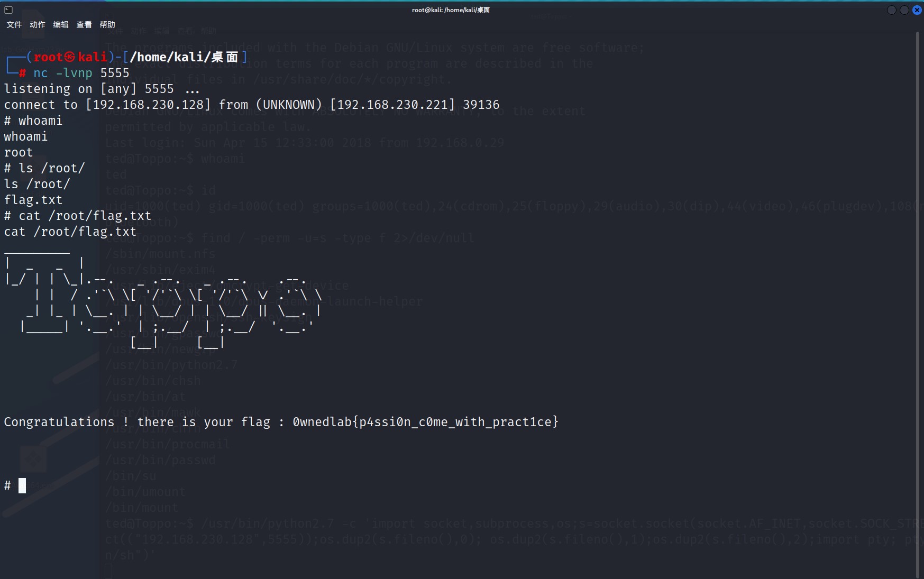Open the 文件 (File) menu
The image size is (924, 579).
14,25
